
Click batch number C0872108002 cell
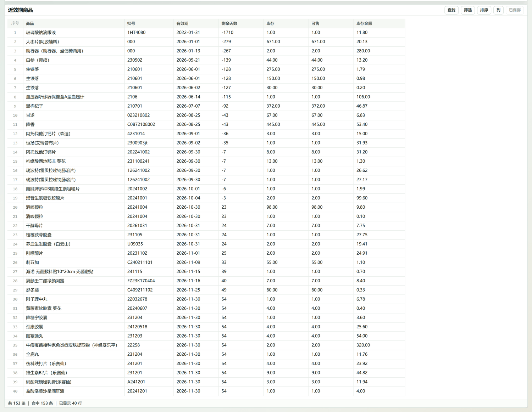[149, 125]
